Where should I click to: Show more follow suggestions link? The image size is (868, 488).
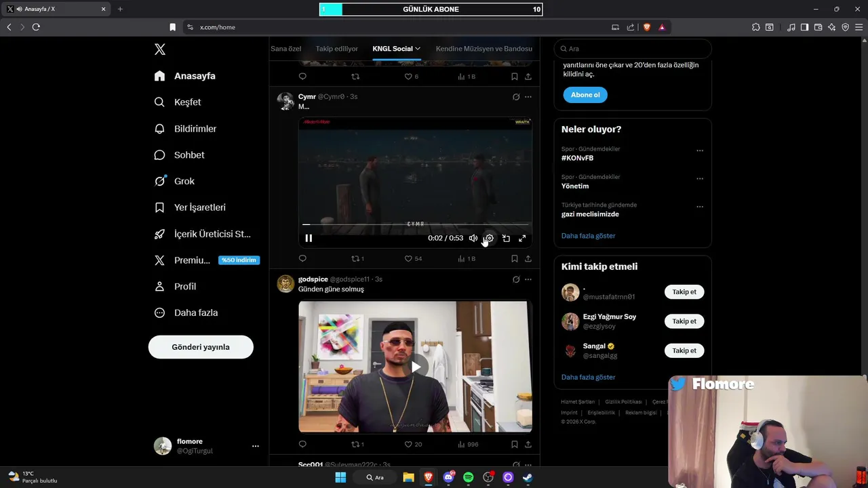tap(588, 377)
